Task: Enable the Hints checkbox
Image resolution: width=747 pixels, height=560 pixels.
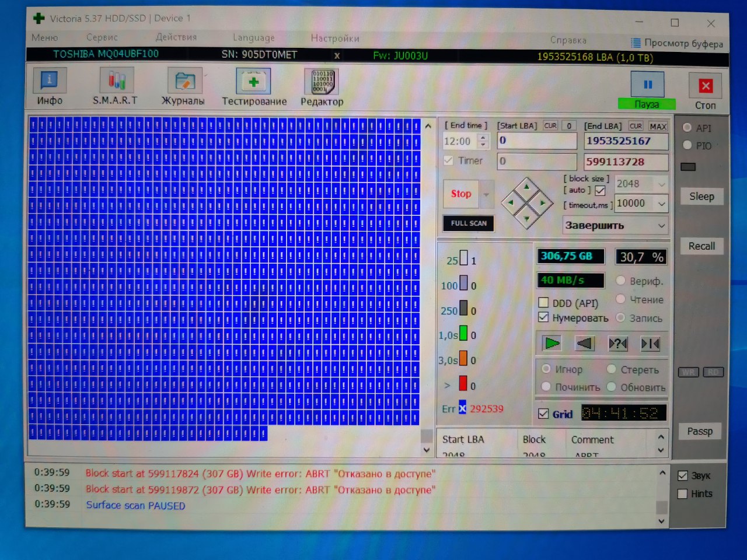Action: 682,494
